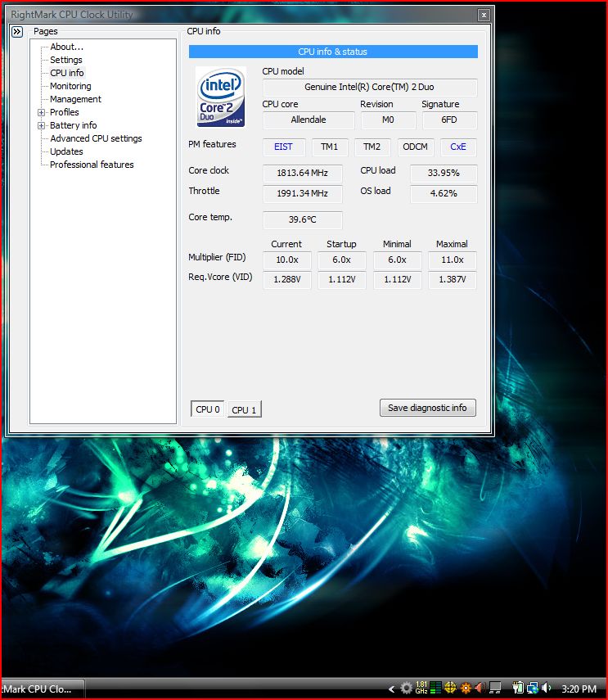Click the gray gear tray icon
The image size is (608, 700).
click(406, 689)
